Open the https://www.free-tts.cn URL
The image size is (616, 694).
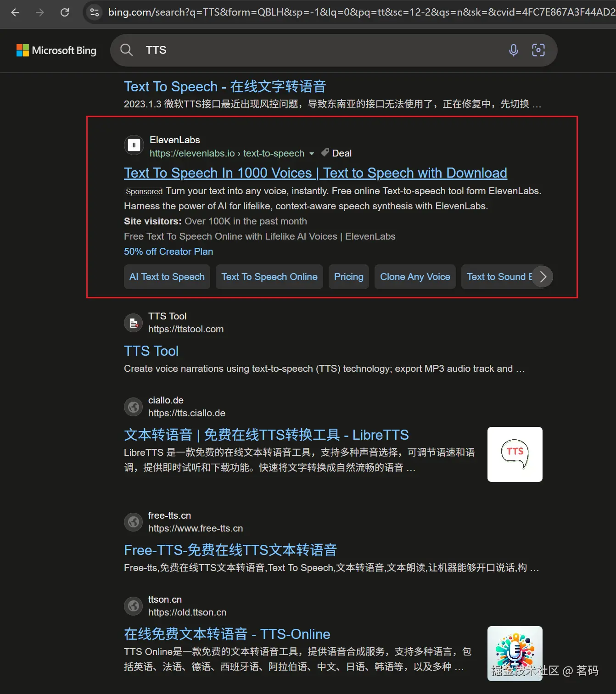tap(196, 528)
